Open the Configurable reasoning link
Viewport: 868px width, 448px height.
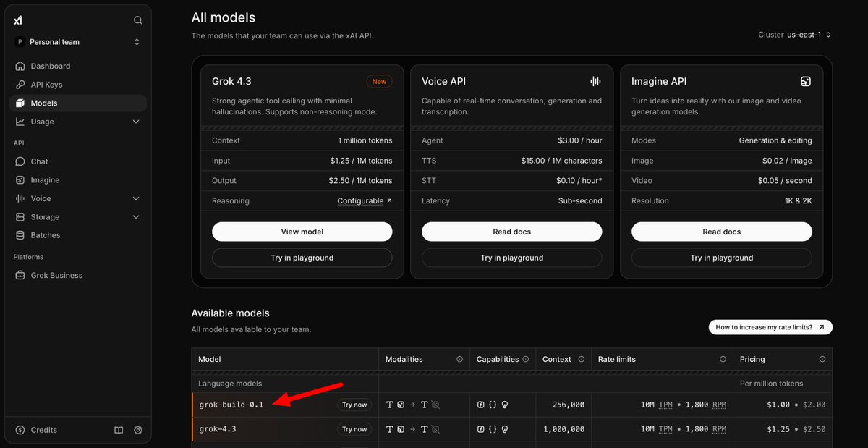tap(365, 201)
